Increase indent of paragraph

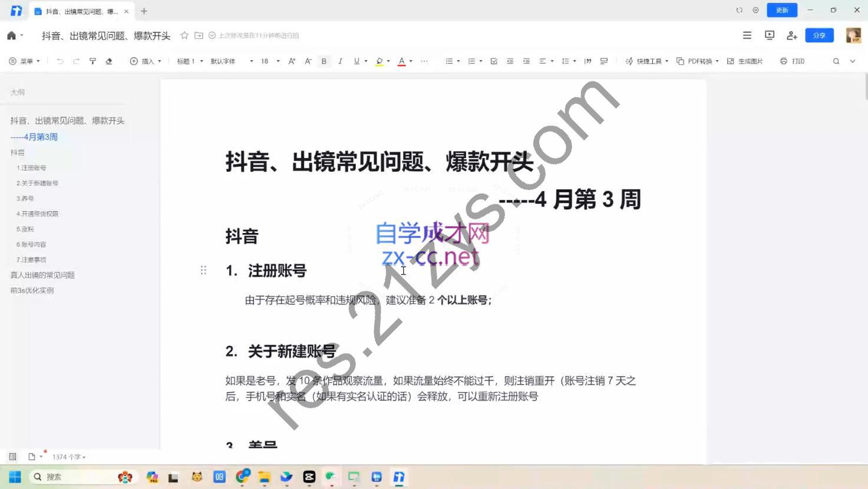coord(527,61)
